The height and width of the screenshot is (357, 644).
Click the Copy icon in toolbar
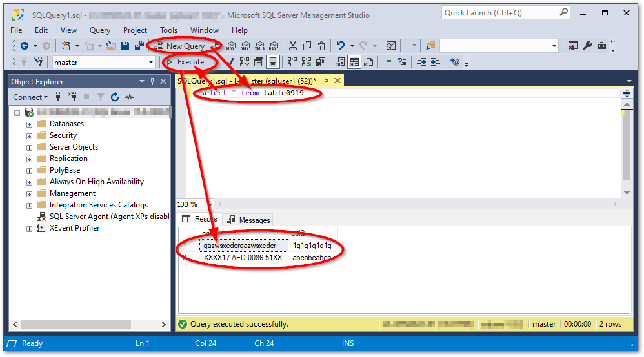coord(307,46)
